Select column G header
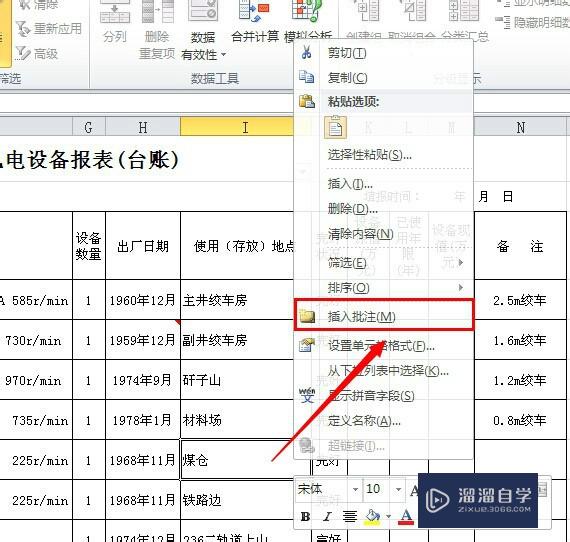570x542 pixels. coord(89,128)
